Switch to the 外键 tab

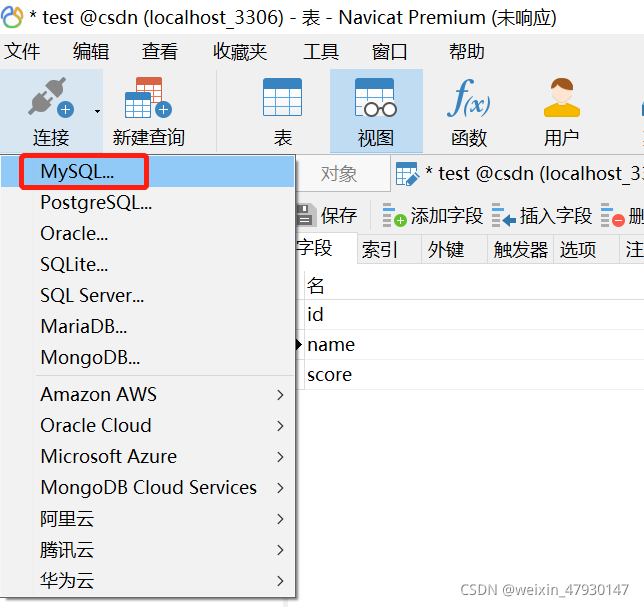point(454,249)
